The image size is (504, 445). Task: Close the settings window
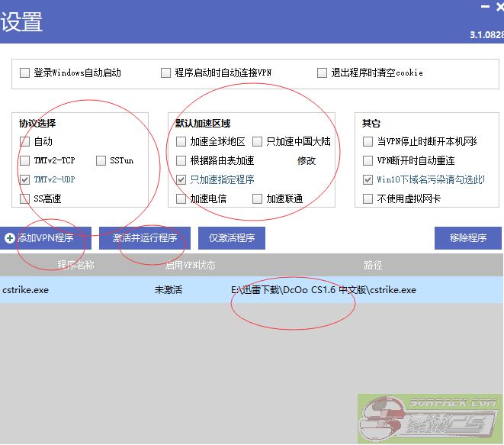click(x=499, y=7)
